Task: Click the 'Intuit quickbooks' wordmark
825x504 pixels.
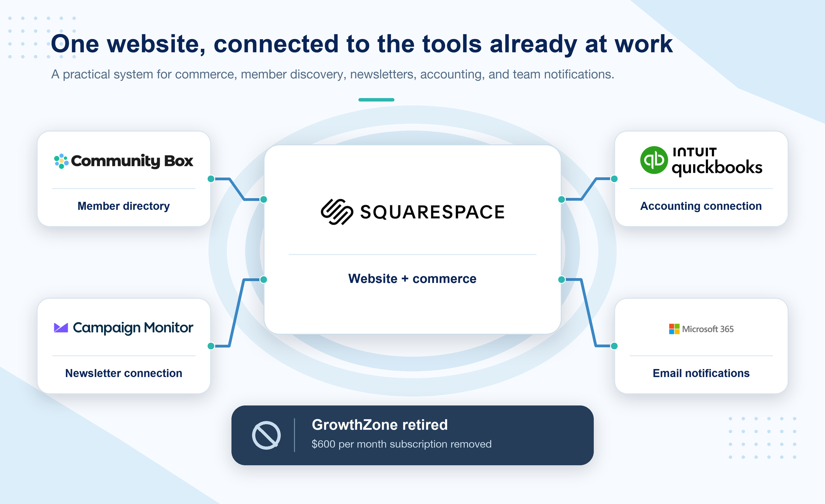Action: 717,162
